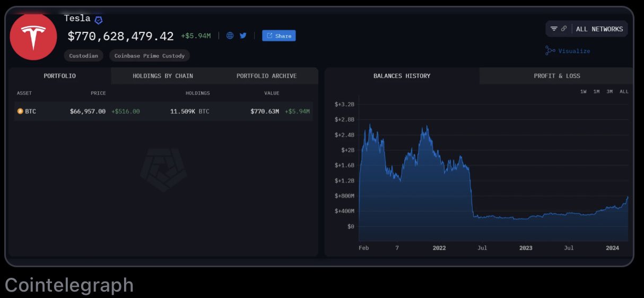Click the Tesla logo avatar

click(33, 37)
